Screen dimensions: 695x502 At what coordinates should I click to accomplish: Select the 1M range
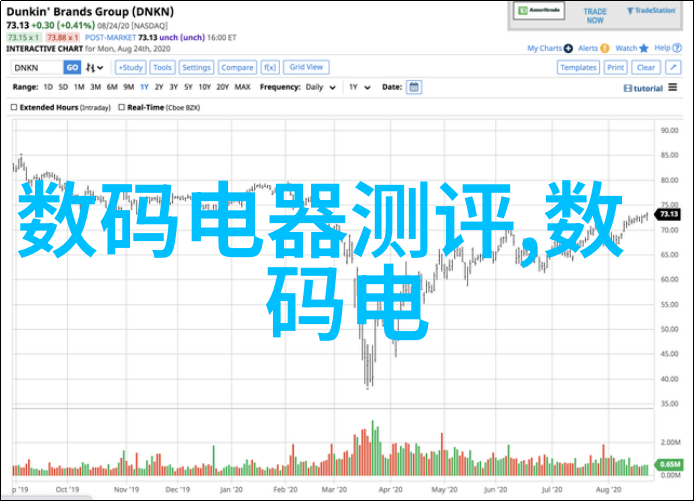(x=79, y=87)
